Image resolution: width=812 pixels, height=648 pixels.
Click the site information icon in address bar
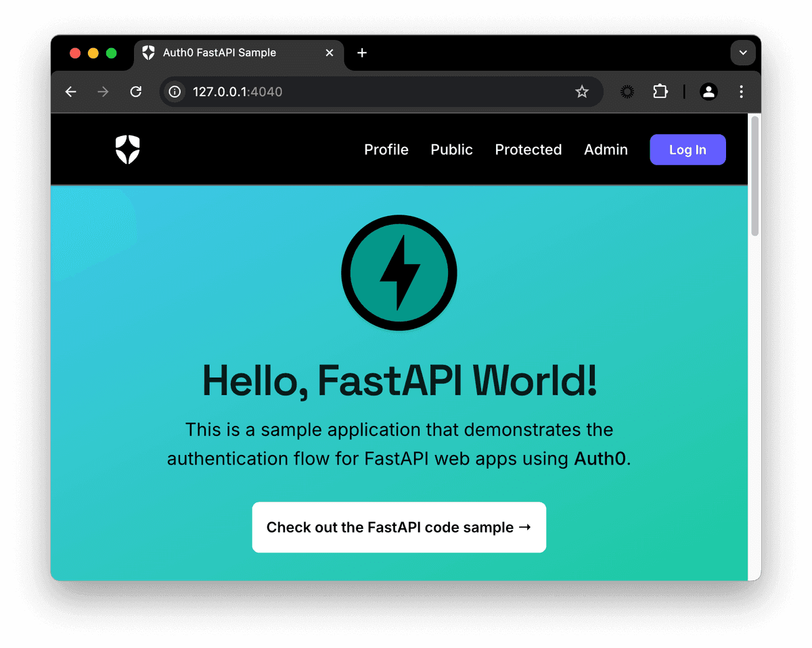click(x=175, y=91)
